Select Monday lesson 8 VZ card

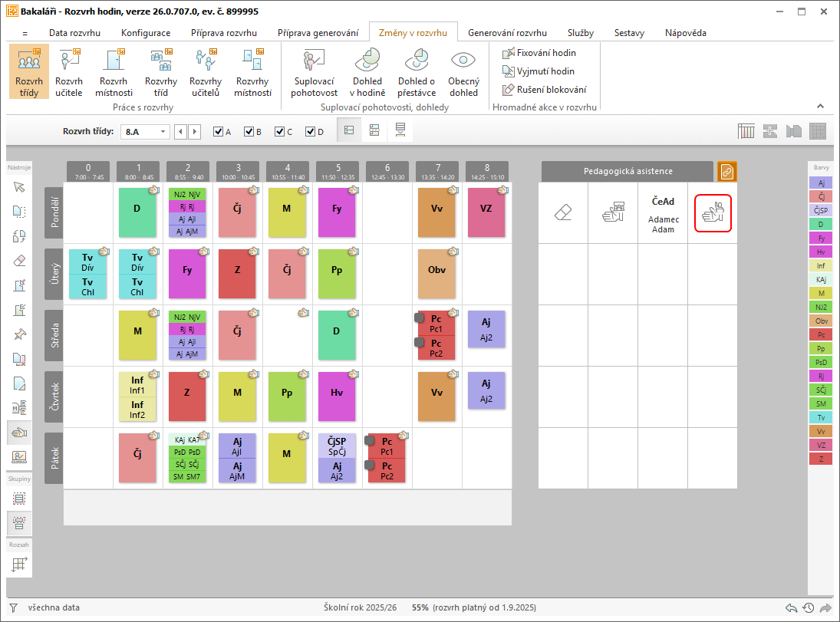pyautogui.click(x=486, y=212)
